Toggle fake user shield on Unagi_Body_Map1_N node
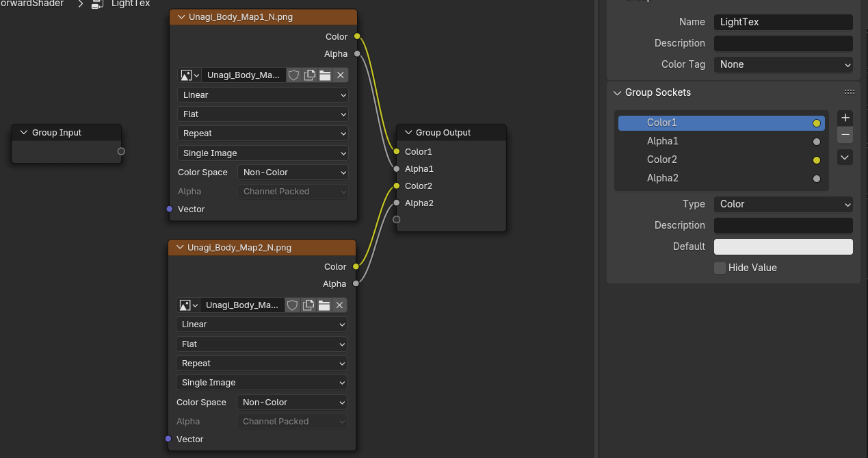 pos(293,75)
